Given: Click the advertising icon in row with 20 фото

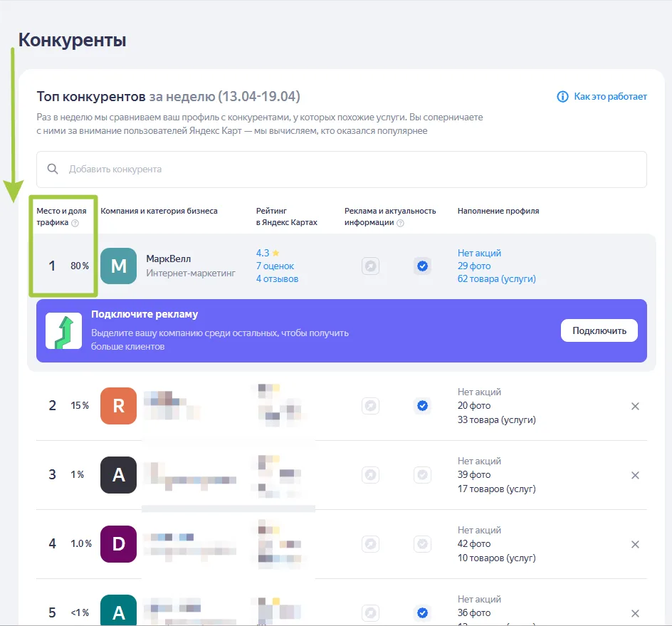Looking at the screenshot, I should tap(371, 406).
